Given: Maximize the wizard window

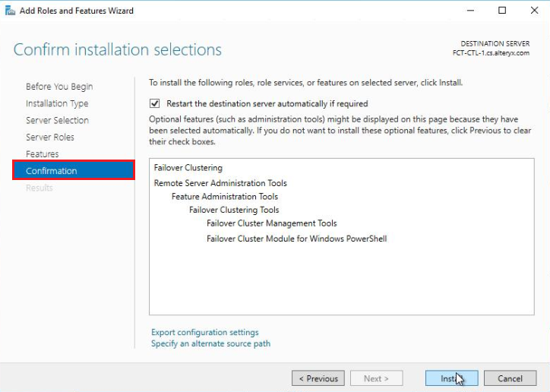Looking at the screenshot, I should tap(502, 11).
